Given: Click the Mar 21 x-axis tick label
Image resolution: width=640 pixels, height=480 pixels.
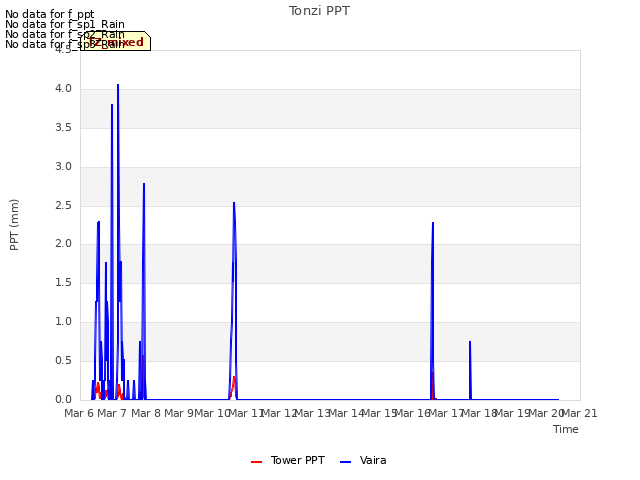Looking at the screenshot, I should pyautogui.click(x=580, y=413).
